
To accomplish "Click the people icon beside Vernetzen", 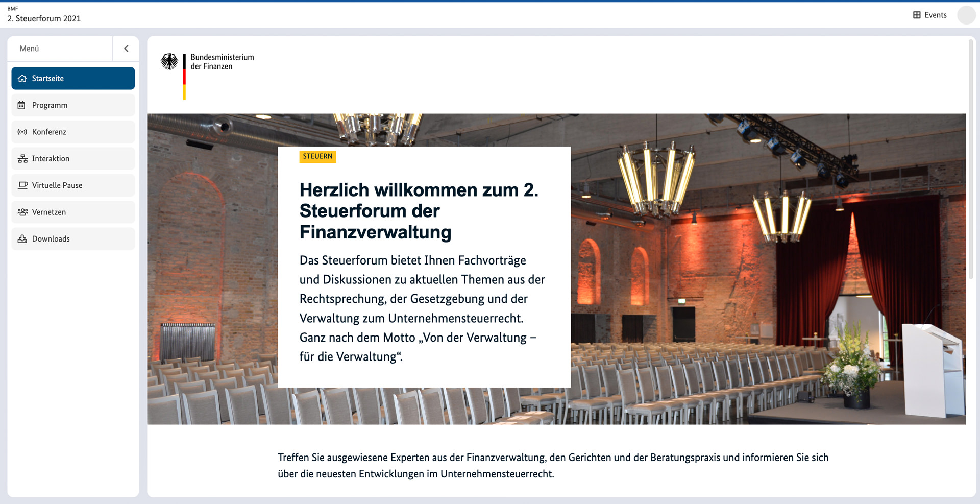I will pos(22,212).
